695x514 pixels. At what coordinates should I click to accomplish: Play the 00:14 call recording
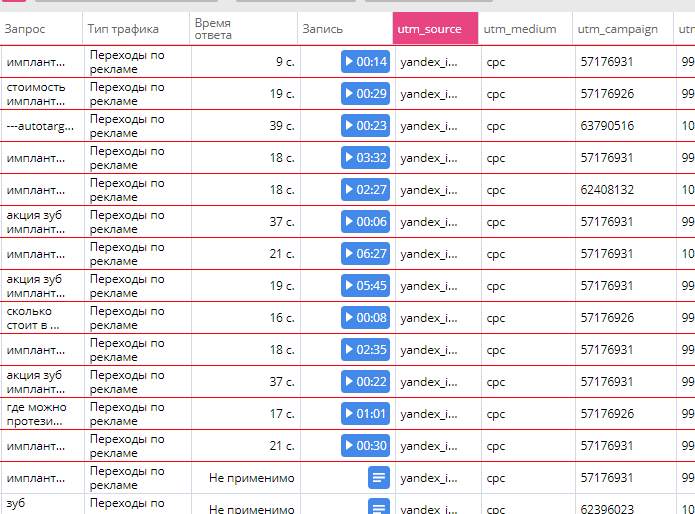click(365, 62)
